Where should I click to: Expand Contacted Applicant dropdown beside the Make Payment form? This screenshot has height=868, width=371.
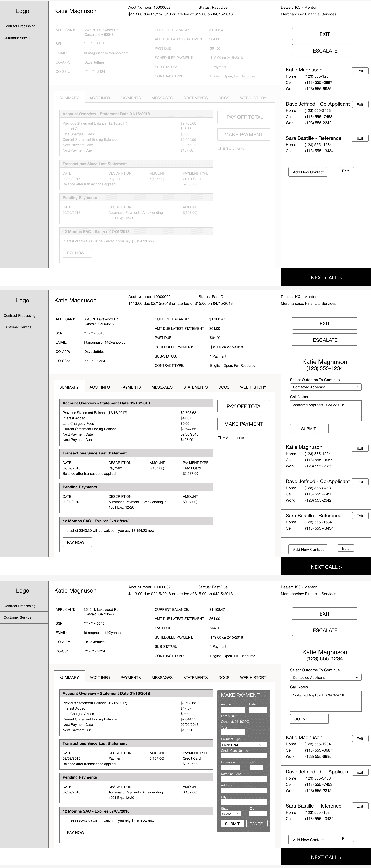point(326,677)
